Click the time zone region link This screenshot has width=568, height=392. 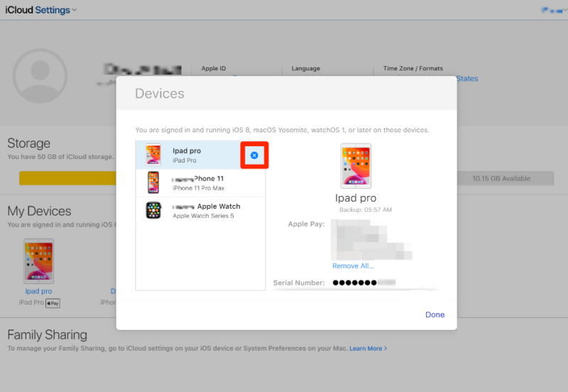coord(467,79)
